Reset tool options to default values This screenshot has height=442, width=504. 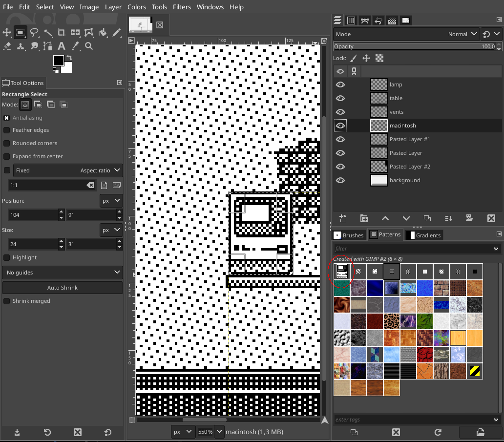point(107,432)
